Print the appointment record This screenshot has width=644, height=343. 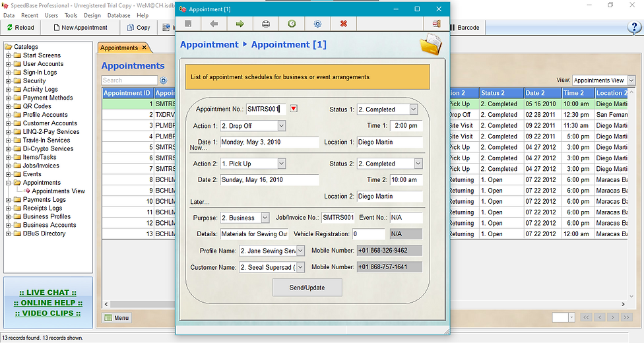point(266,24)
